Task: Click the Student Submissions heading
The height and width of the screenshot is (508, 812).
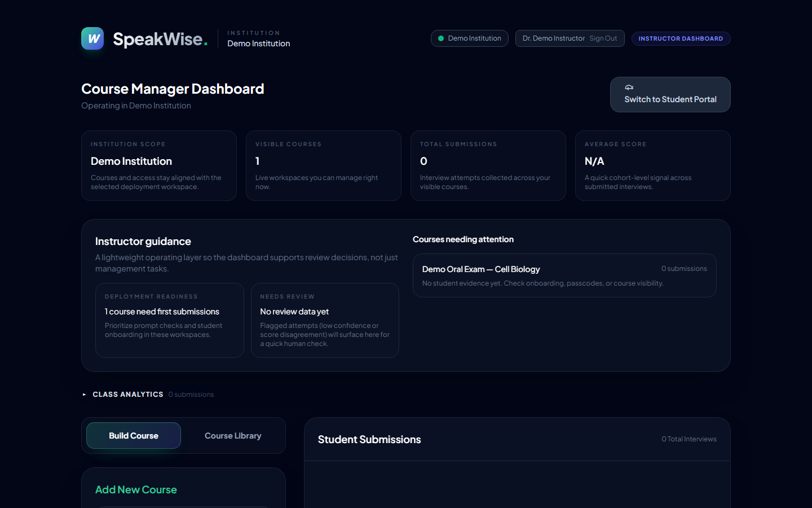Action: (369, 440)
